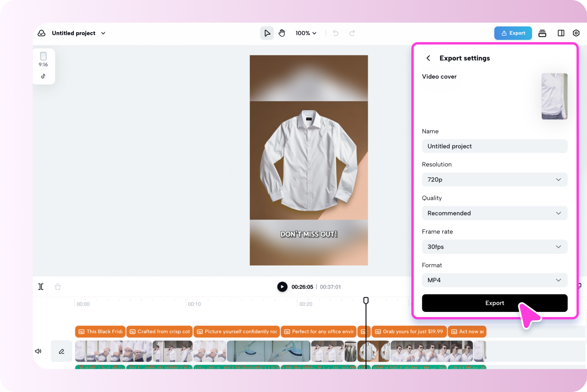Select the hand pan tool

pyautogui.click(x=282, y=33)
